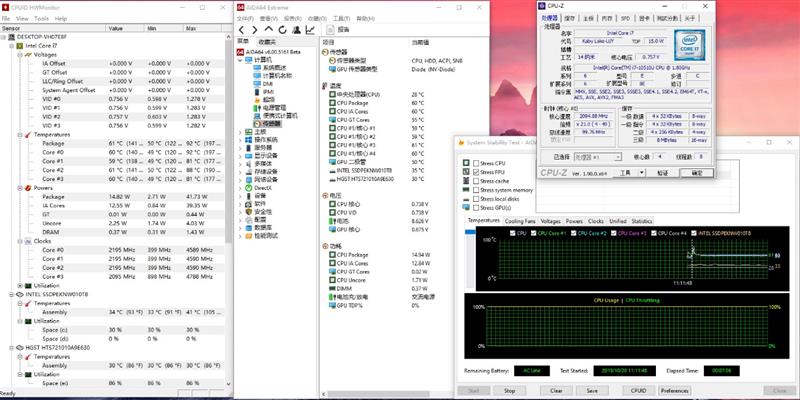Switch to the Cooling Fans tab
800x400 pixels.
click(x=519, y=220)
